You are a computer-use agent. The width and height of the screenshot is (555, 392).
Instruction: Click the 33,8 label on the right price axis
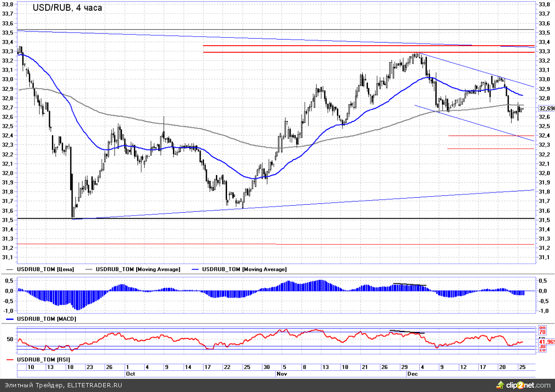pos(544,4)
